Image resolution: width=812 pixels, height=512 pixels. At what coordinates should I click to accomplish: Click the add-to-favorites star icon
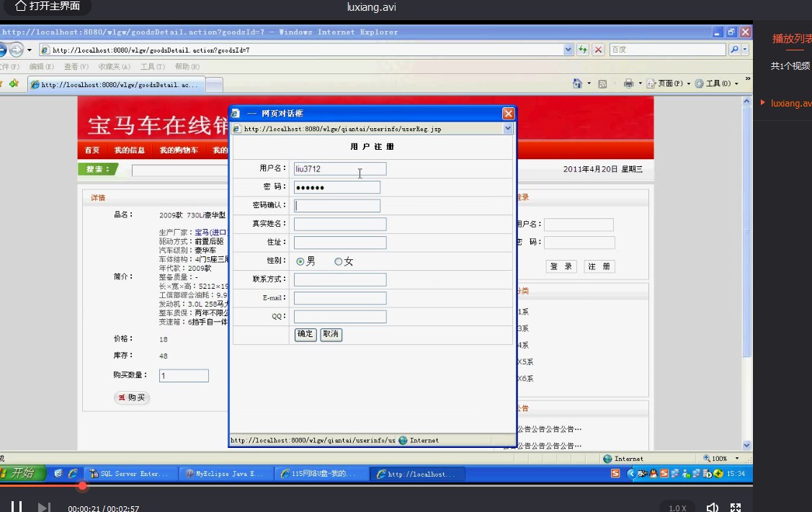(x=14, y=84)
